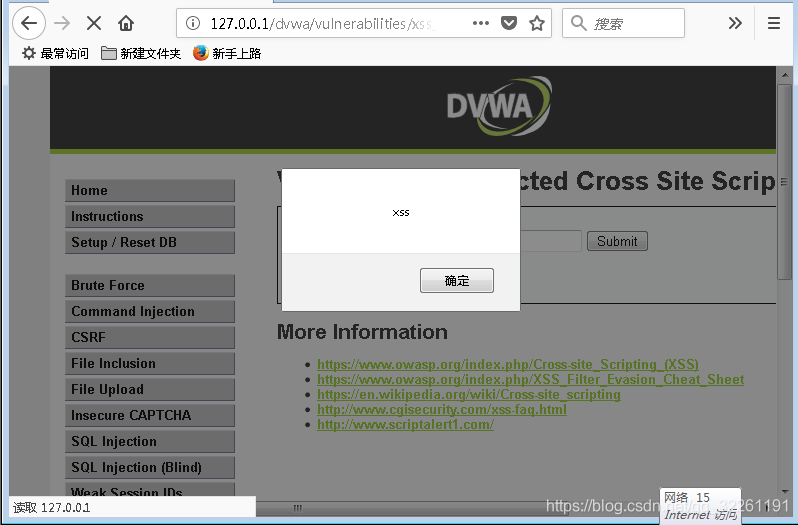
Task: Bookmark this page with the star icon
Action: 537,23
